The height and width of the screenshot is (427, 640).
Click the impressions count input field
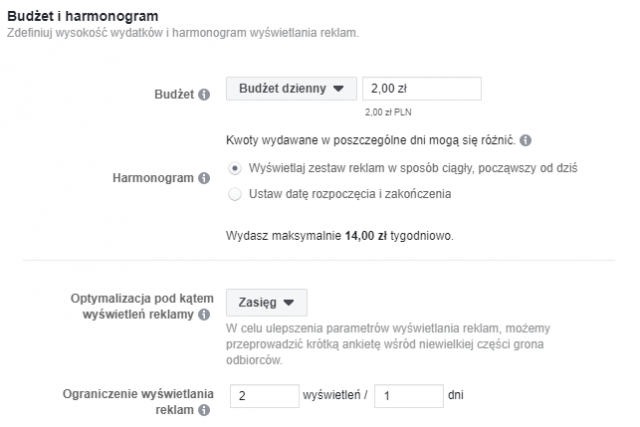(263, 396)
